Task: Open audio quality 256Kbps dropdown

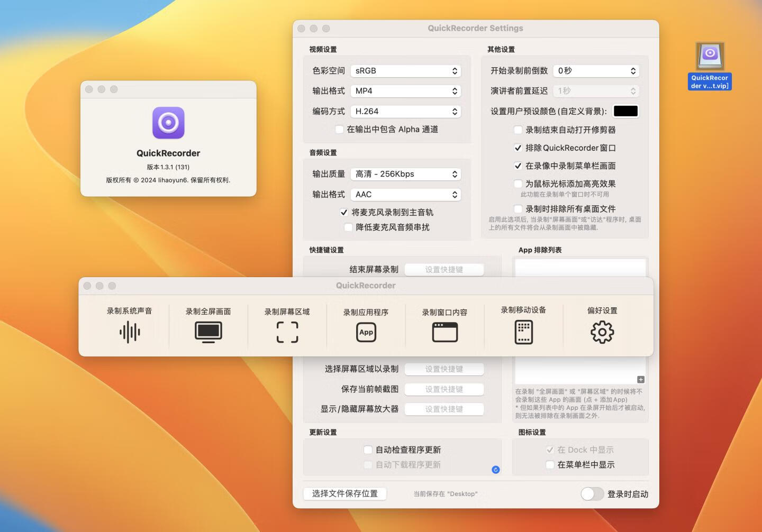Action: [x=406, y=174]
